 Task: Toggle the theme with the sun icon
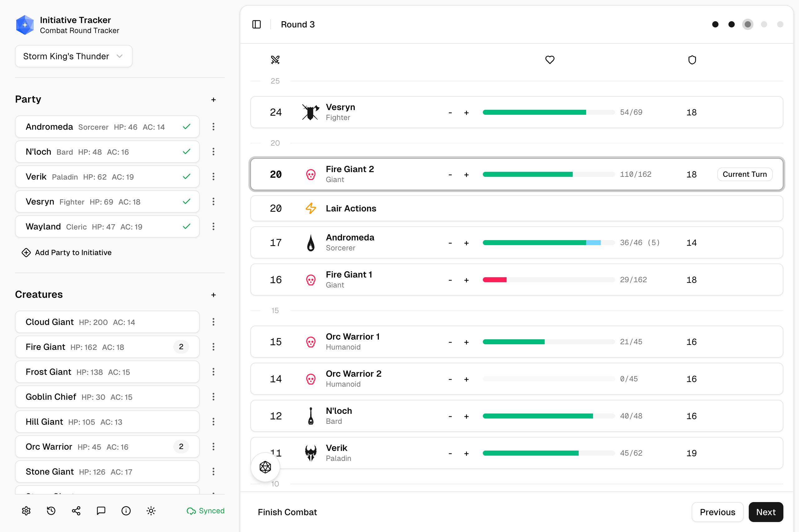pyautogui.click(x=151, y=510)
